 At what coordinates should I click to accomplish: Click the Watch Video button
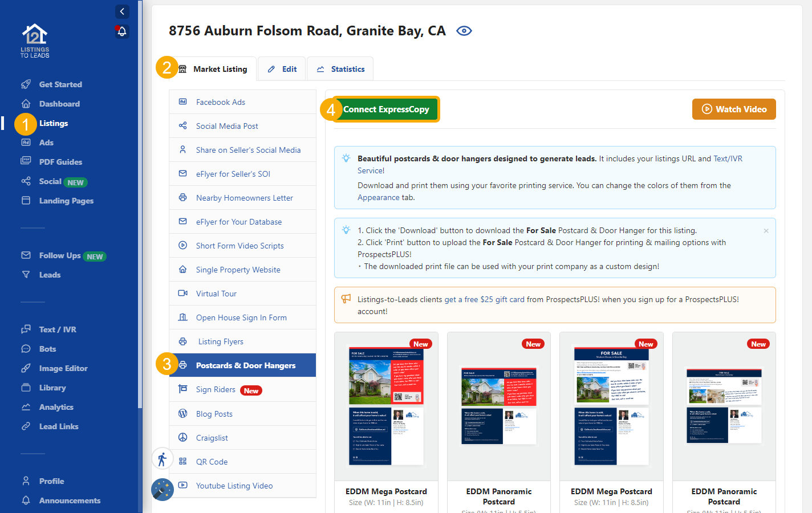(x=734, y=109)
